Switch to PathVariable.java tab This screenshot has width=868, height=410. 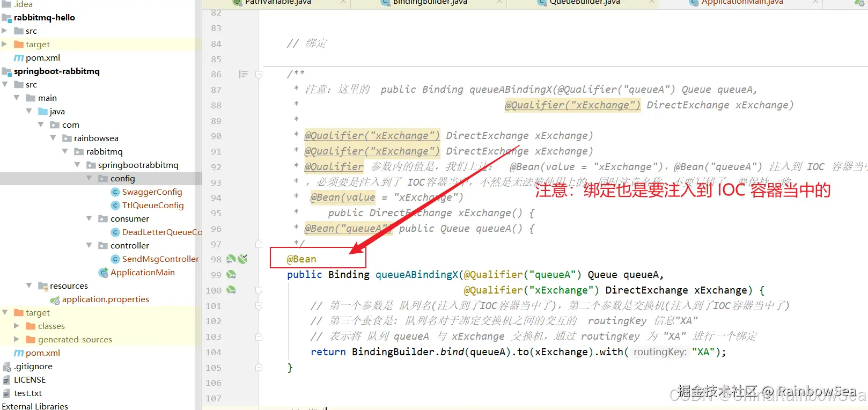point(278,3)
